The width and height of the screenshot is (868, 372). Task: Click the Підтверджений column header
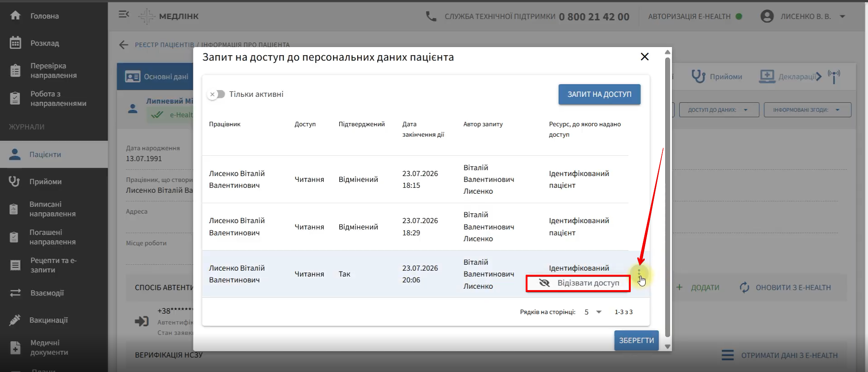click(x=362, y=124)
